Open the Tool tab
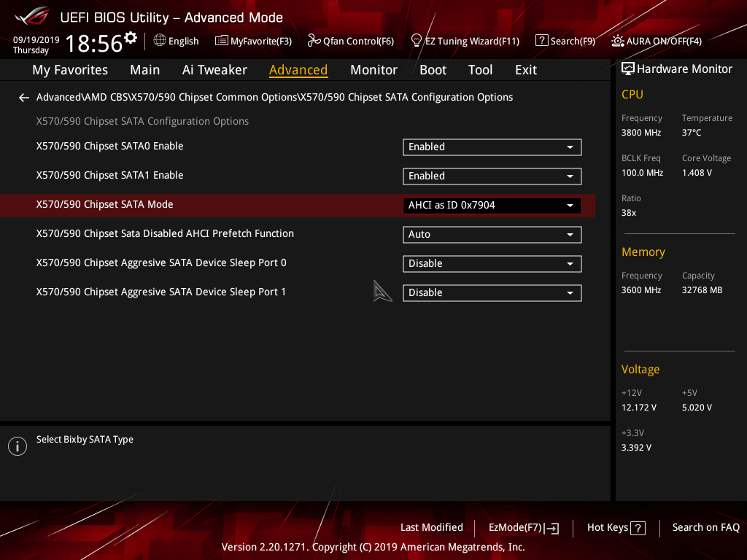The height and width of the screenshot is (560, 747). [x=480, y=70]
